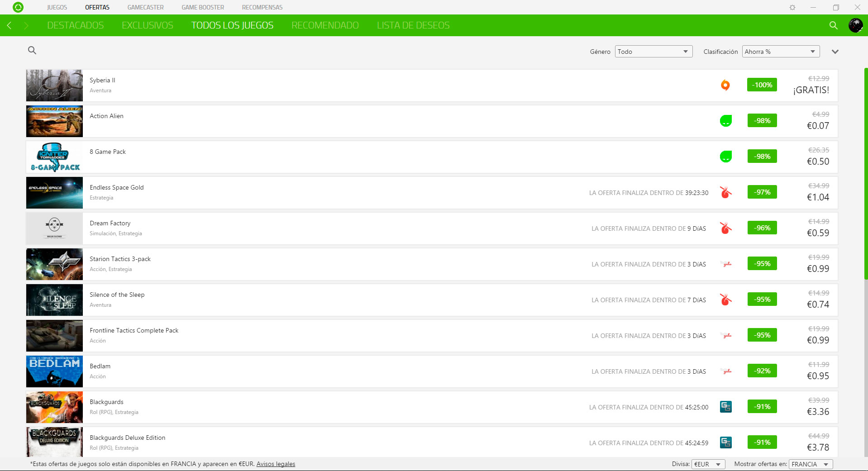Viewport: 868px width, 471px height.
Task: Click the -96% badge for Dream Factory
Action: tap(762, 228)
